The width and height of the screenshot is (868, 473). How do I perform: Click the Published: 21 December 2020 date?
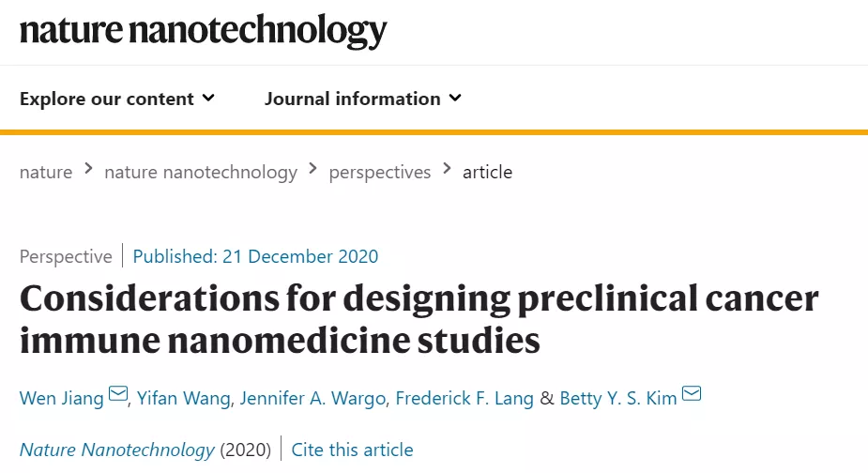(255, 256)
